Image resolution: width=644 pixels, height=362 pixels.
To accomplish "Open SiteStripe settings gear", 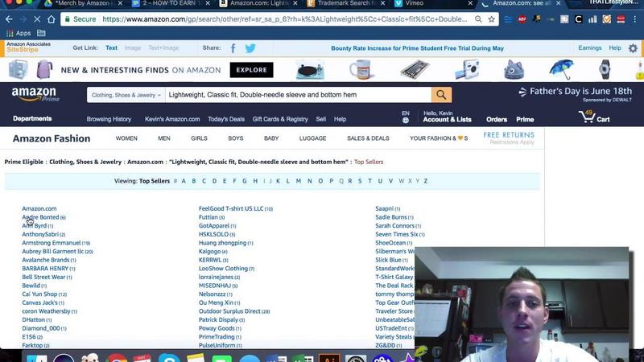I will coord(633,48).
